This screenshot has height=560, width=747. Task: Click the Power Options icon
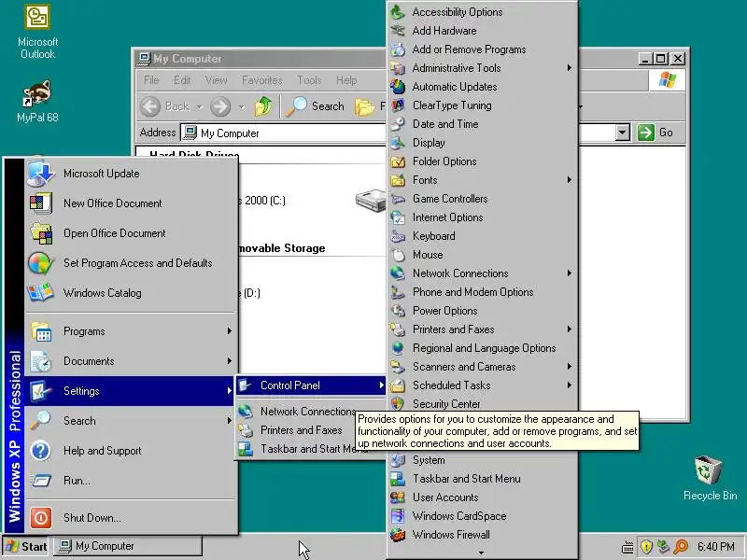click(x=398, y=311)
